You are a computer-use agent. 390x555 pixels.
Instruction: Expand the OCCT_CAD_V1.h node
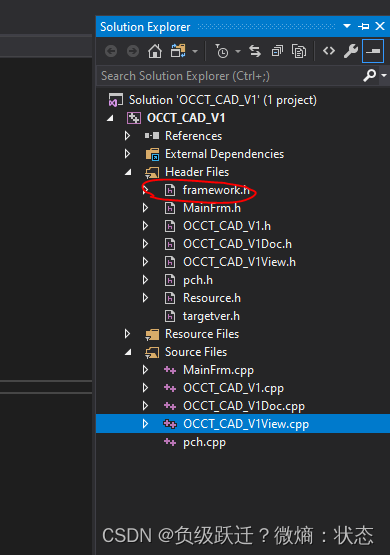point(145,226)
